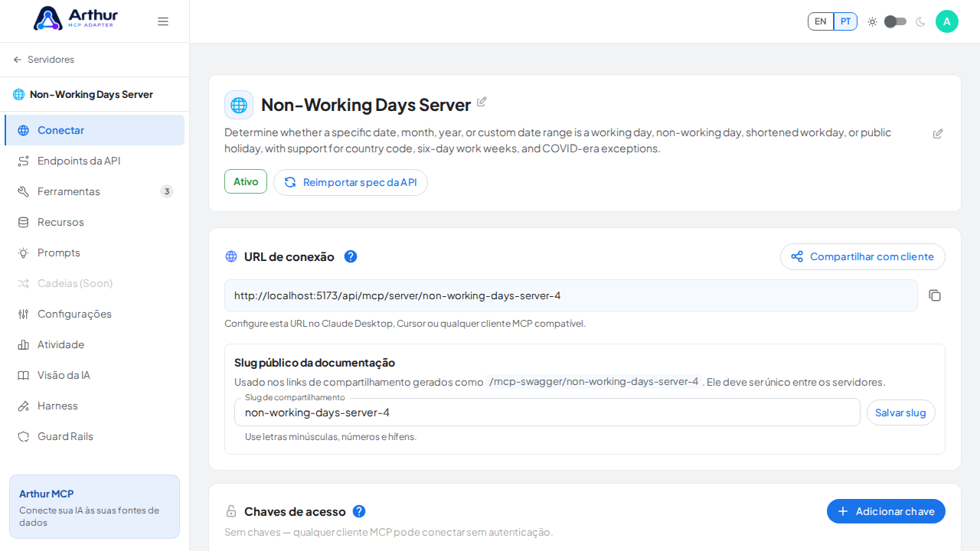The image size is (980, 551).
Task: Copy the connection URL
Action: coord(935,295)
